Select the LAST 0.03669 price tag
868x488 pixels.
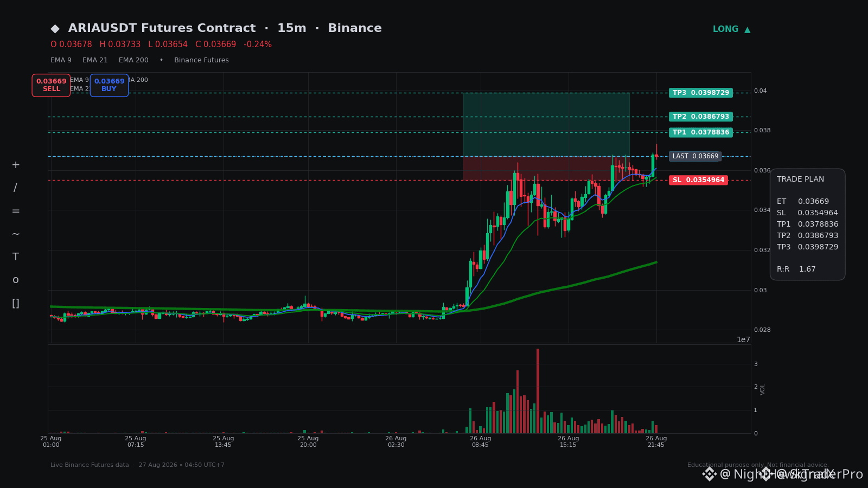[695, 156]
